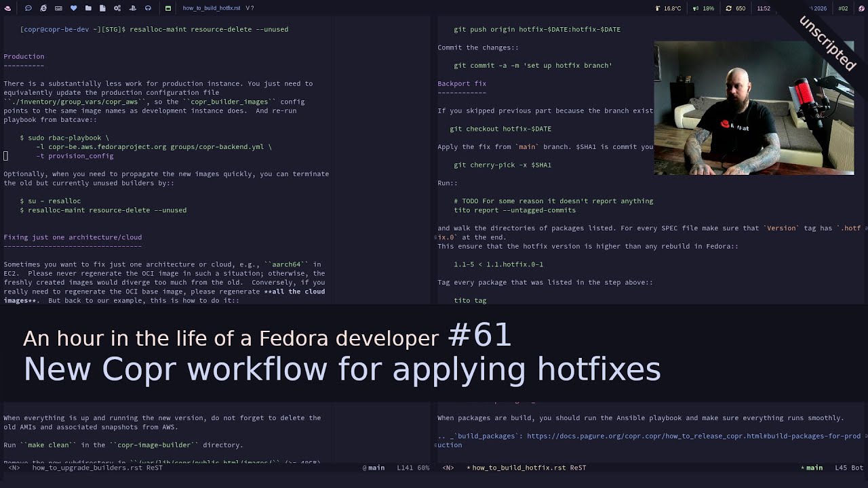Click the how_to_build_hotfix.rst window title
868x488 pixels.
(x=212, y=8)
